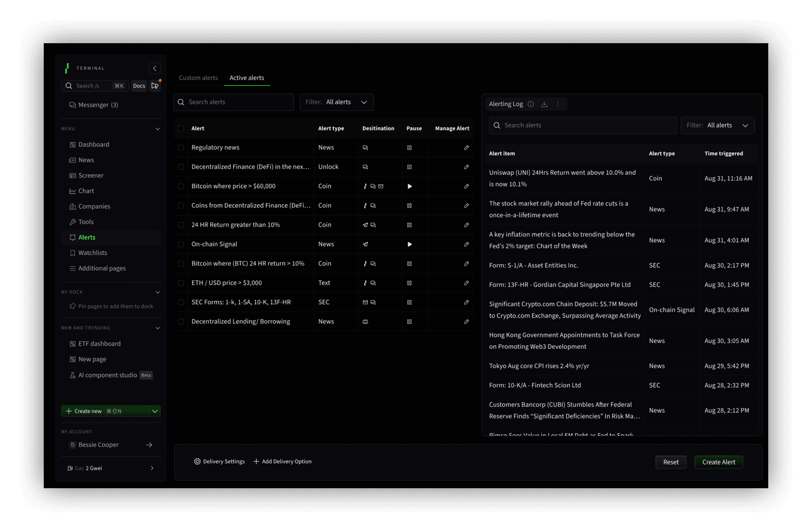Collapse the sidebar with the arrow button
Screen dimensions: 812x532
154,68
